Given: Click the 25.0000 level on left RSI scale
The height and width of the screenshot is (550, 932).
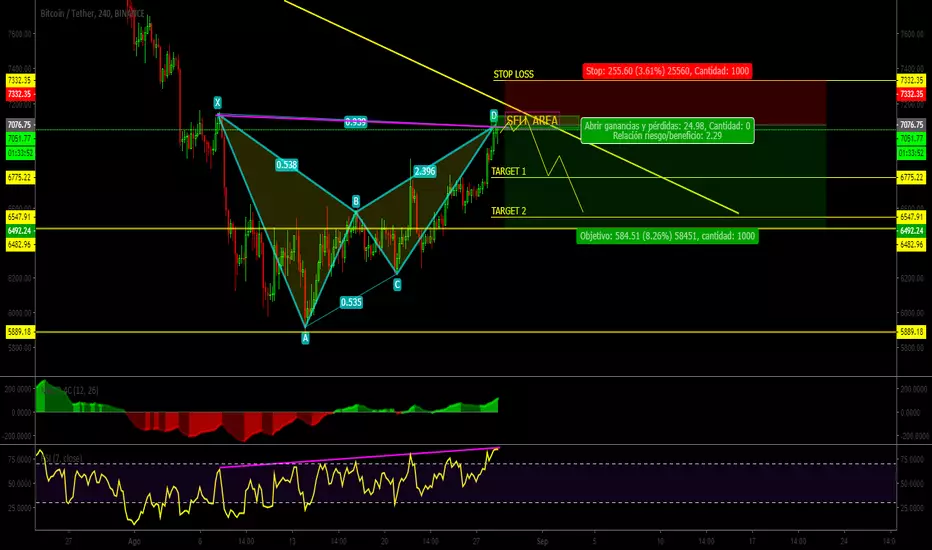Looking at the screenshot, I should coord(20,508).
